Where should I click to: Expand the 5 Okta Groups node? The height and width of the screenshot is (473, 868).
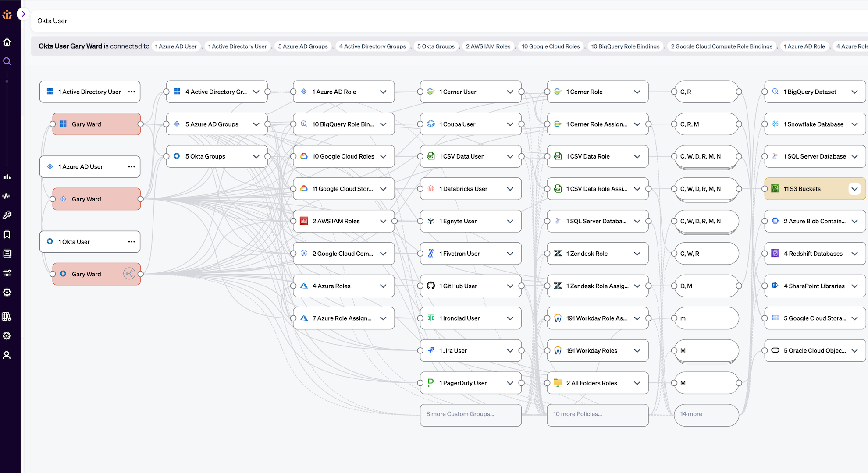(256, 156)
